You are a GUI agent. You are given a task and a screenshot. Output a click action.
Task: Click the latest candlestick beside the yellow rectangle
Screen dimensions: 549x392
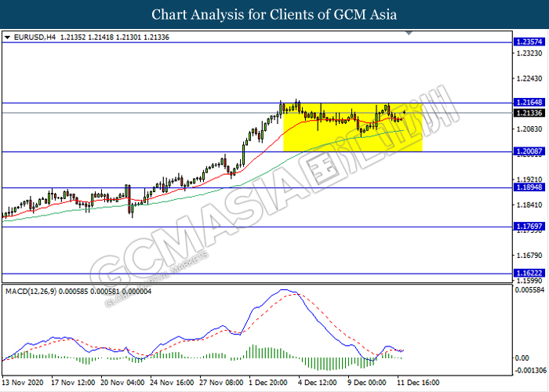coord(405,112)
